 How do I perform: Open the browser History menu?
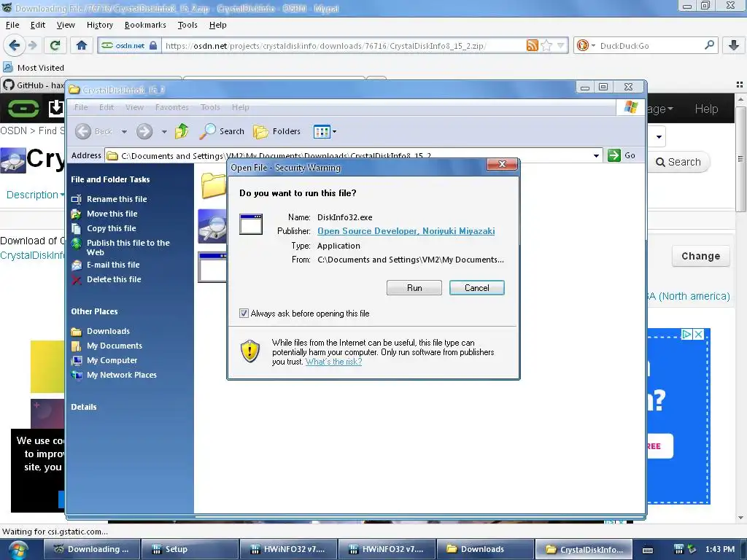click(x=99, y=25)
